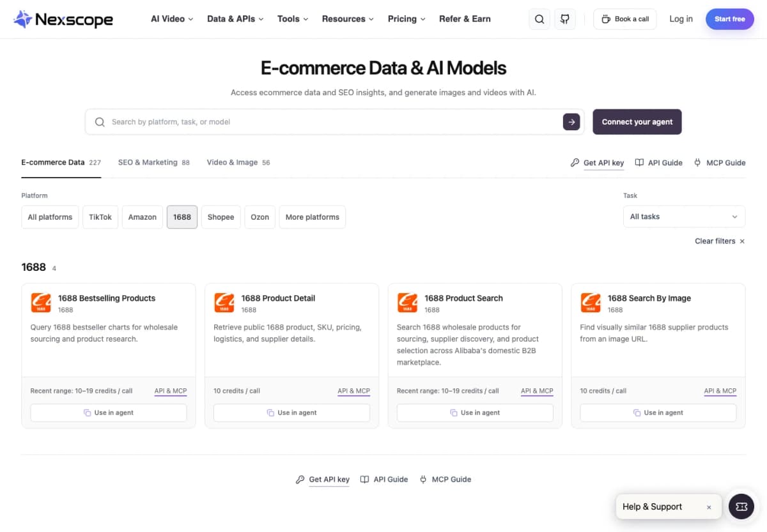This screenshot has width=767, height=532.
Task: Open the All tasks dropdown
Action: pos(684,217)
